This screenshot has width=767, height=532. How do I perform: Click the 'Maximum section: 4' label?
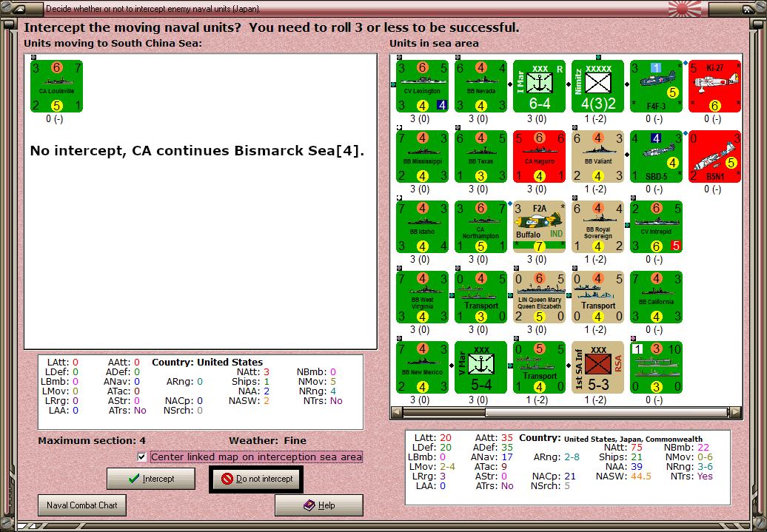point(92,440)
